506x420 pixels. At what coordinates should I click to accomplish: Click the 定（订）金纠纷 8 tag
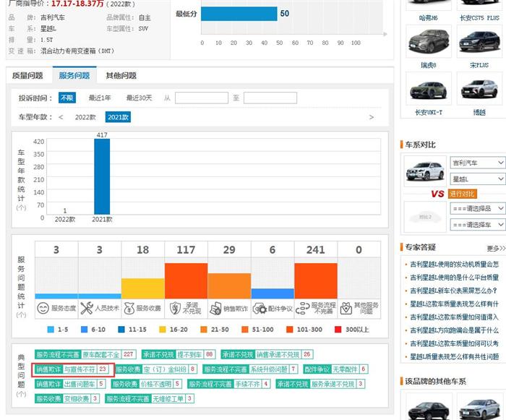click(x=155, y=369)
